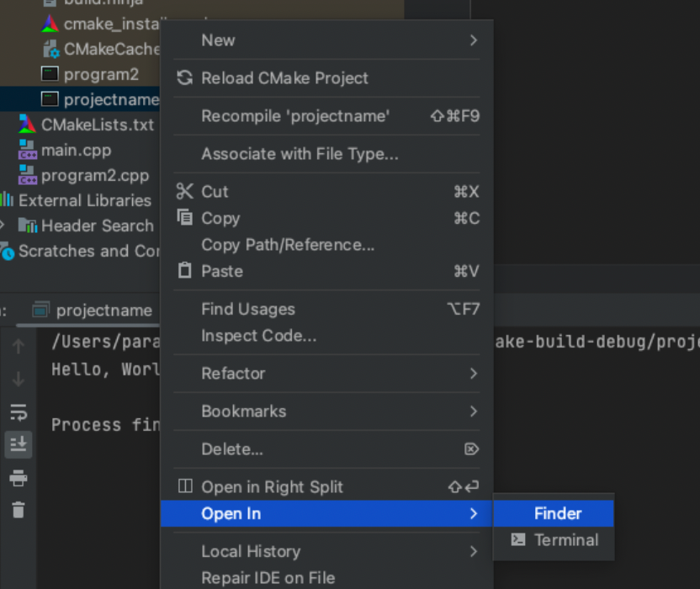
Task: Click the Clear All trash icon
Action: point(19,510)
